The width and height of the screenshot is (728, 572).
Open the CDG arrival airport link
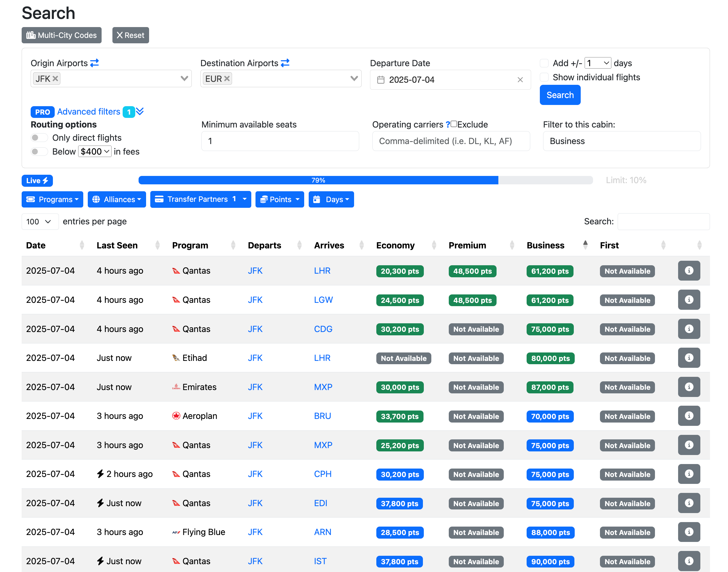pos(323,329)
